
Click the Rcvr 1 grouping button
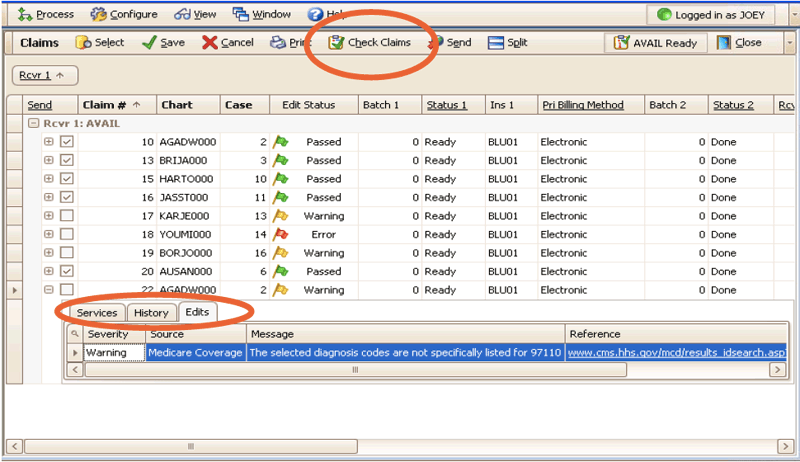45,75
